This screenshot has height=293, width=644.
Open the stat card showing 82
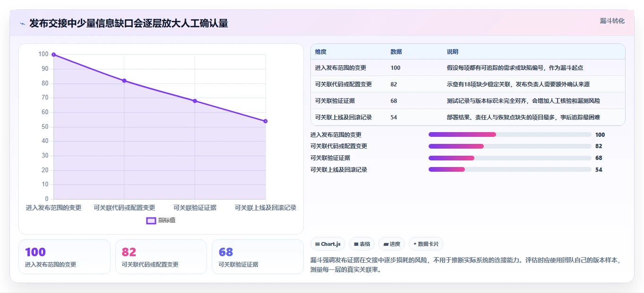tap(161, 257)
